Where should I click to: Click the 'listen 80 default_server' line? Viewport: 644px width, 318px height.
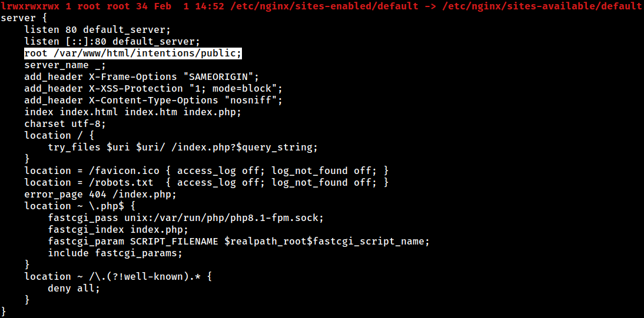pyautogui.click(x=97, y=30)
